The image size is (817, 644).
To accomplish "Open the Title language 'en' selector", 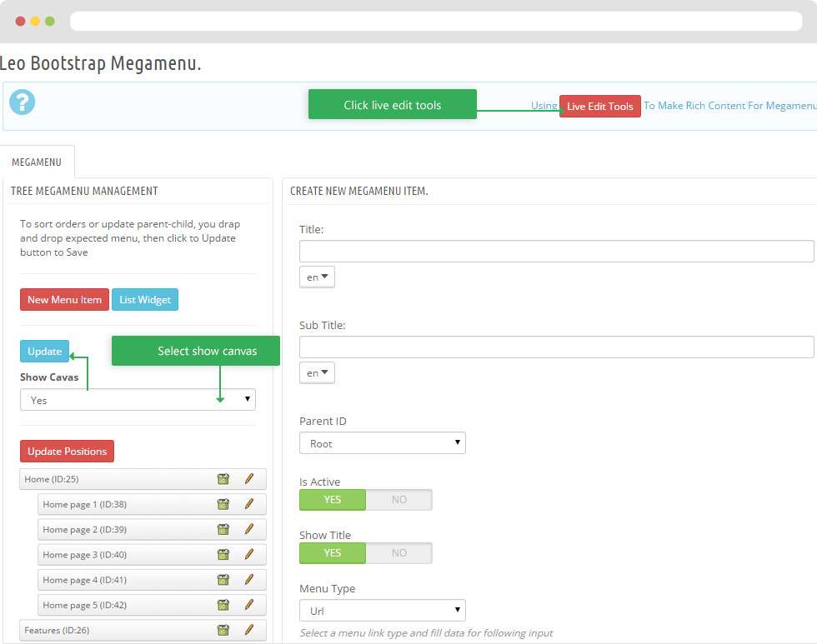I will pyautogui.click(x=317, y=277).
